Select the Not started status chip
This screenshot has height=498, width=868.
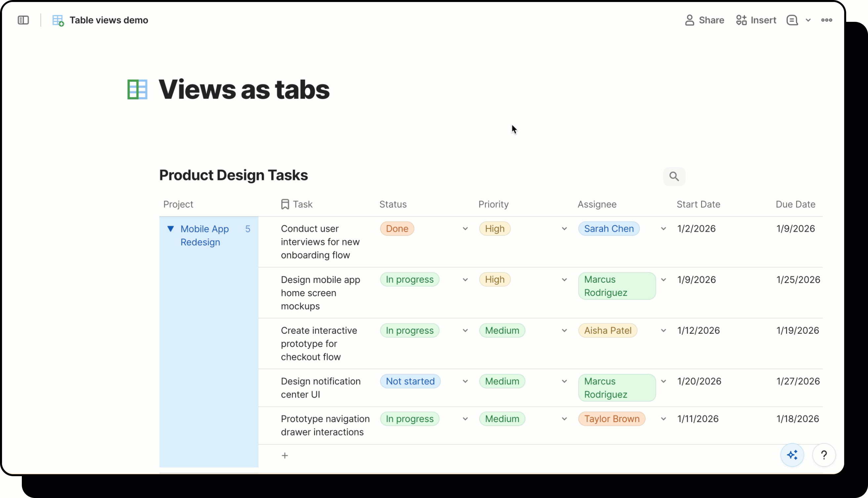point(410,381)
